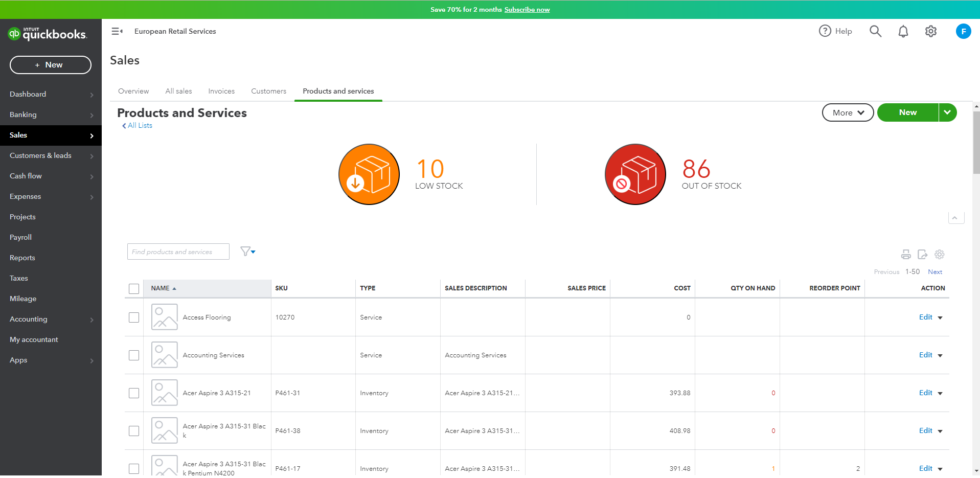980x478 pixels.
Task: Open the green New button dropdown arrow
Action: [947, 112]
